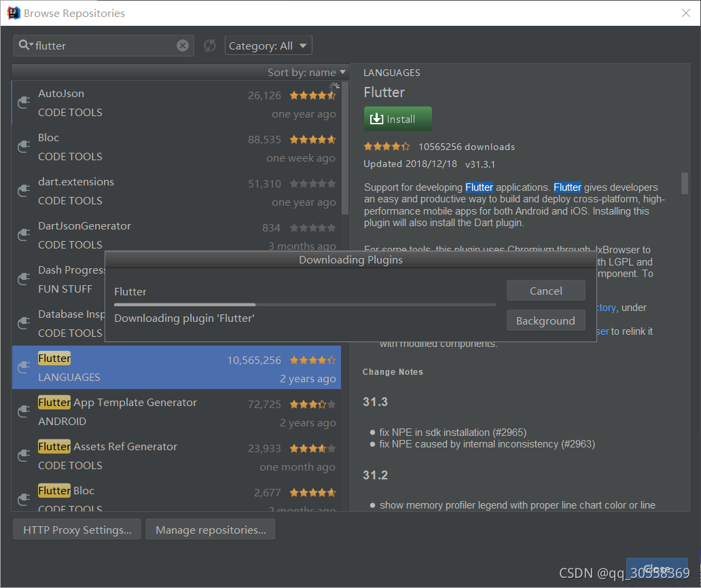Click the 72,725 download count
The image size is (701, 588).
pos(264,405)
